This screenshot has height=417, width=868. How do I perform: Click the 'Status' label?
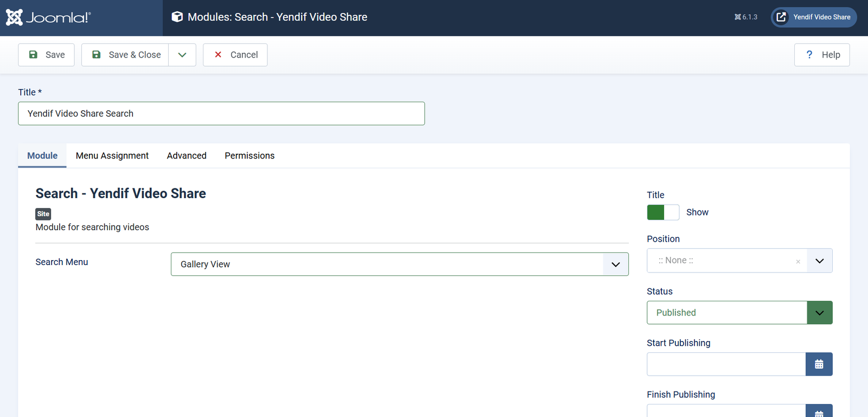pos(660,292)
